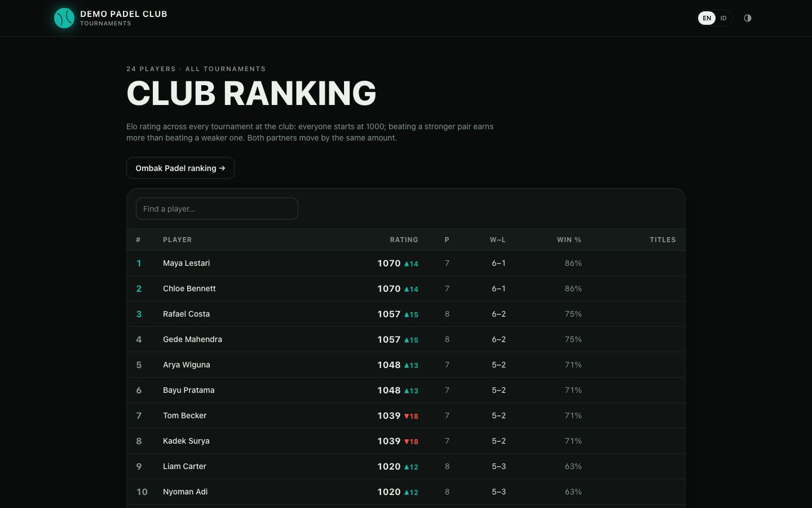Click Maya Lestari's 1070 rating value
Screen dimensions: 812x508
[x=389, y=263]
